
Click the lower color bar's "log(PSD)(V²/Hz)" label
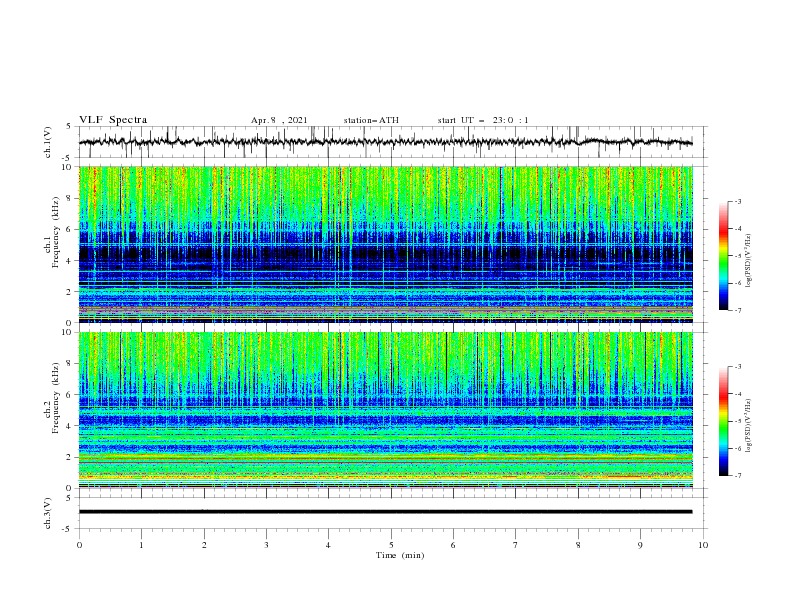pyautogui.click(x=749, y=425)
